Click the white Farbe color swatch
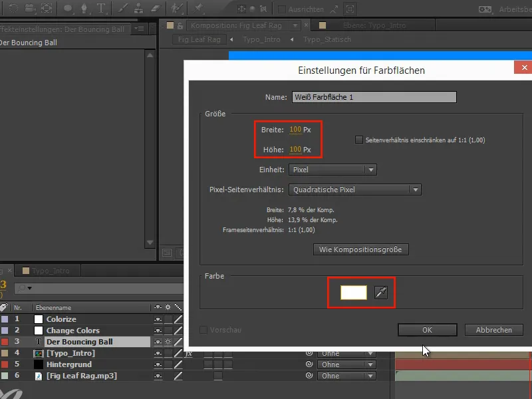 [354, 293]
